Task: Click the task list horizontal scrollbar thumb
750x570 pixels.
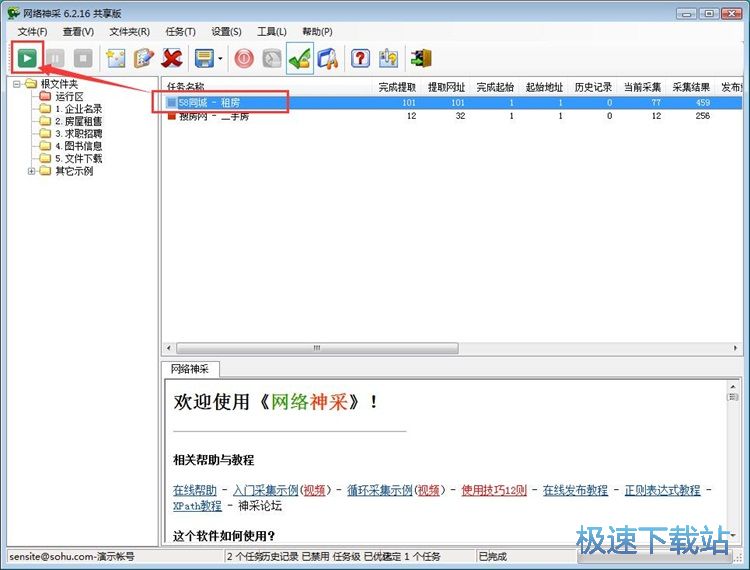Action: [x=317, y=348]
